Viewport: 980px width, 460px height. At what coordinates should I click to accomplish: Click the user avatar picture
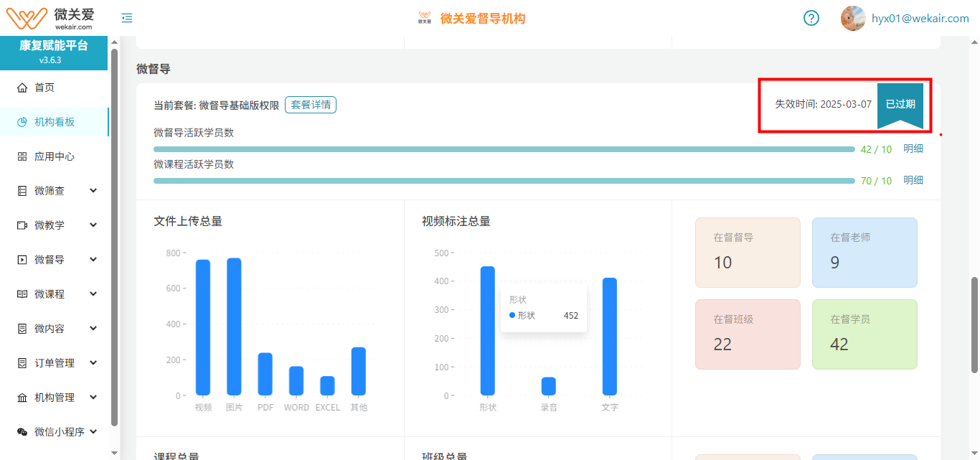click(852, 18)
